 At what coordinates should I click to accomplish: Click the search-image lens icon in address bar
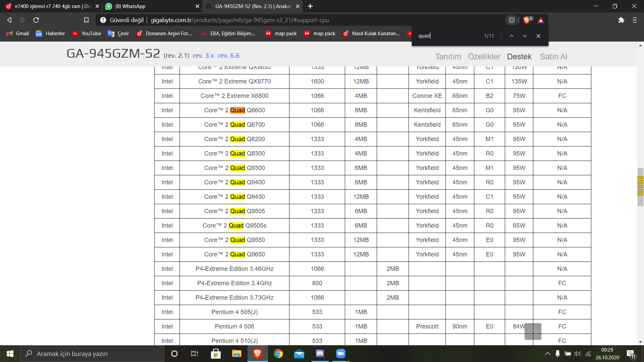click(512, 20)
